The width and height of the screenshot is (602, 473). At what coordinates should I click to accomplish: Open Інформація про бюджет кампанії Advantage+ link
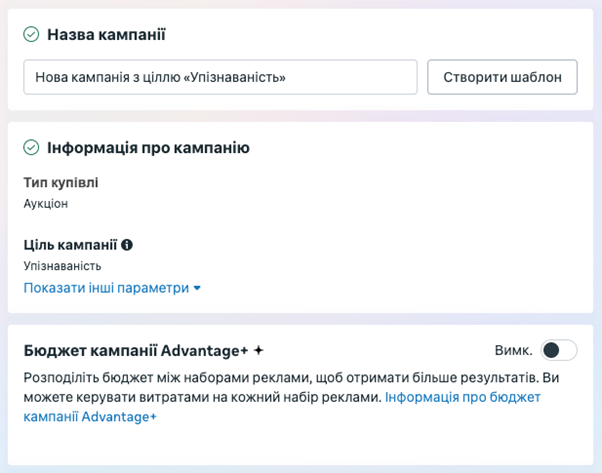point(462,397)
